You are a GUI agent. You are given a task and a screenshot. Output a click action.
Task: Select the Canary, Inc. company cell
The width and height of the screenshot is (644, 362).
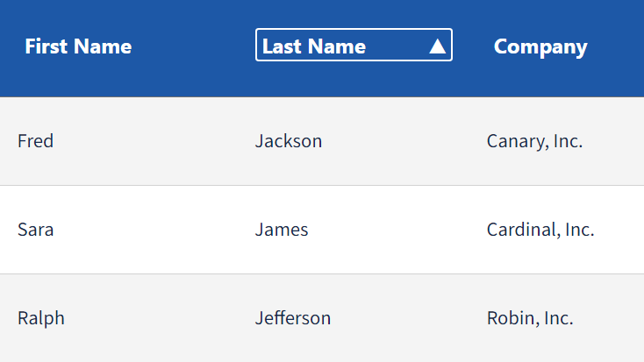point(534,142)
